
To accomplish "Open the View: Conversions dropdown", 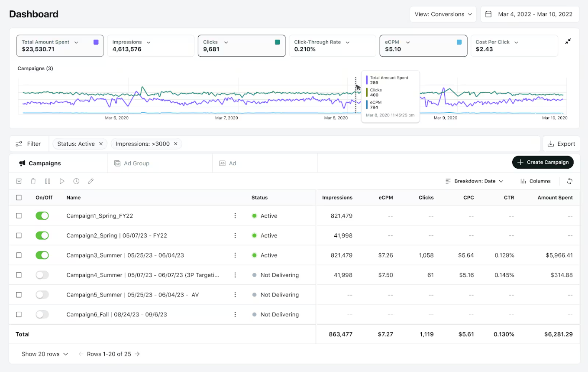I will [x=443, y=14].
